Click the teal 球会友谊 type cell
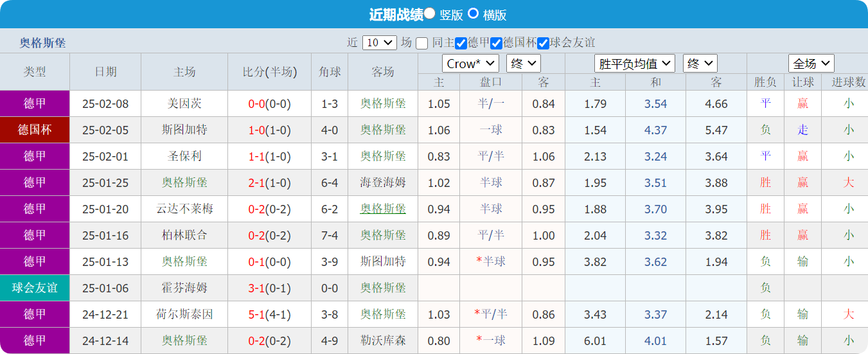This screenshot has height=354, width=868. click(x=35, y=288)
